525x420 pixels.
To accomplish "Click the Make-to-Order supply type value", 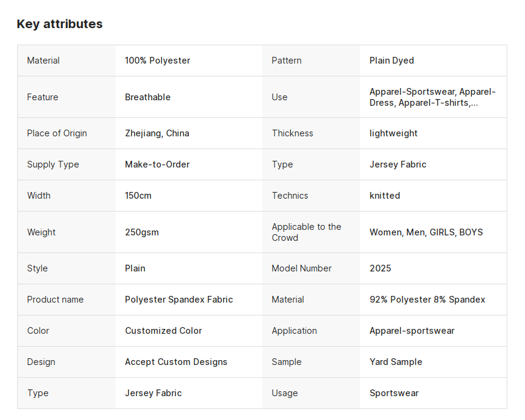I will (x=157, y=164).
